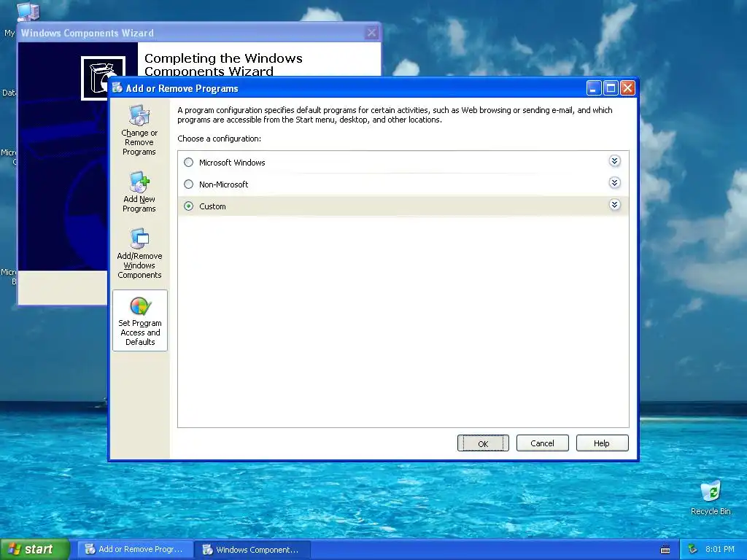747x560 pixels.
Task: Open Add New Programs section
Action: [139, 192]
